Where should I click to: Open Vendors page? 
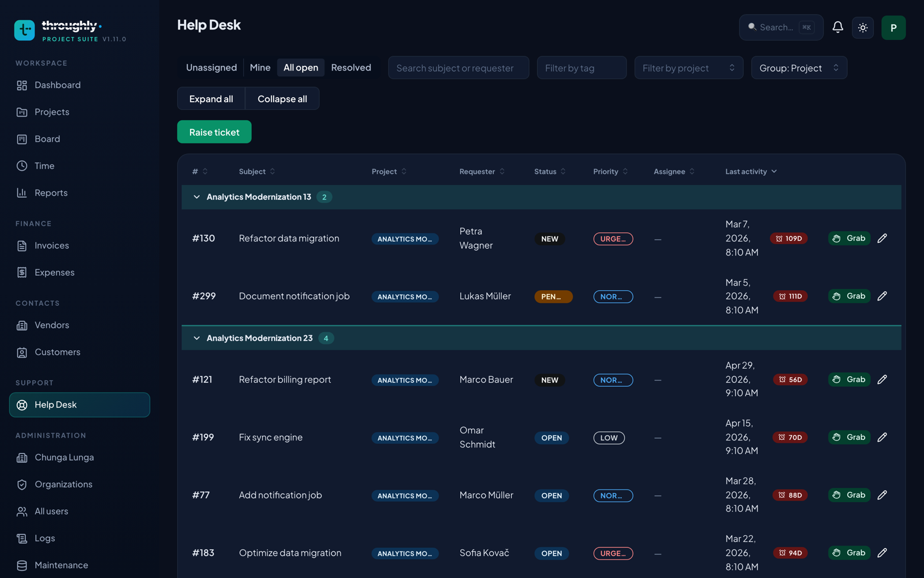click(x=80, y=325)
